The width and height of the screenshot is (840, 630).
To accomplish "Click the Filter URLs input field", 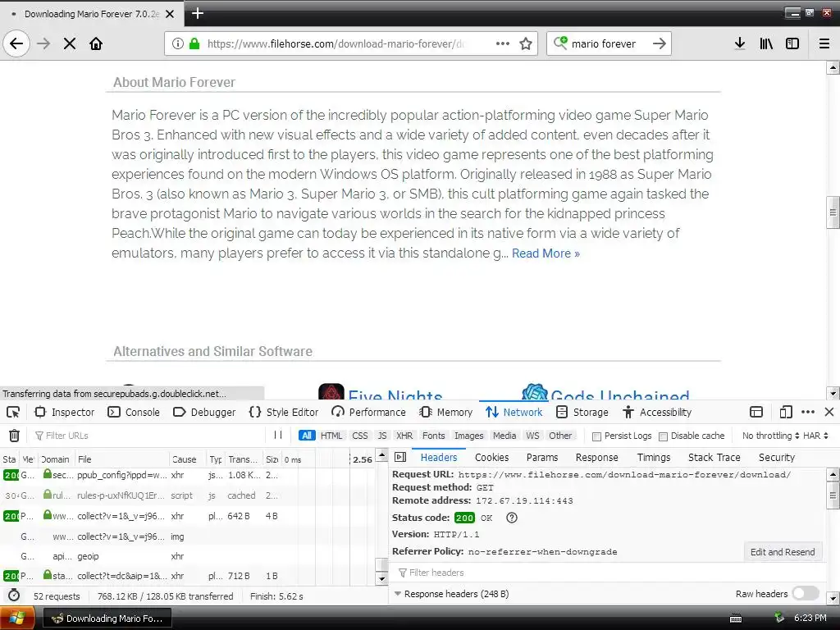I will pyautogui.click(x=149, y=436).
